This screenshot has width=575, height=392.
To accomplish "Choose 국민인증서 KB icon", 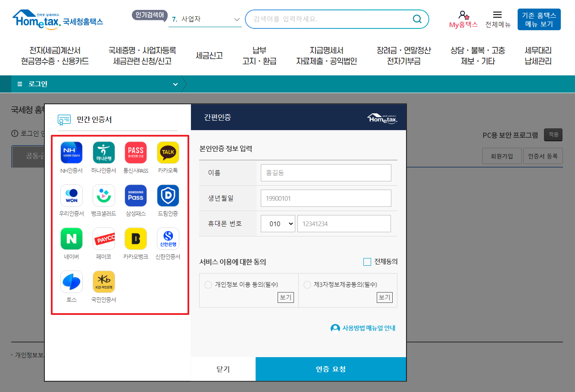I will [x=104, y=282].
